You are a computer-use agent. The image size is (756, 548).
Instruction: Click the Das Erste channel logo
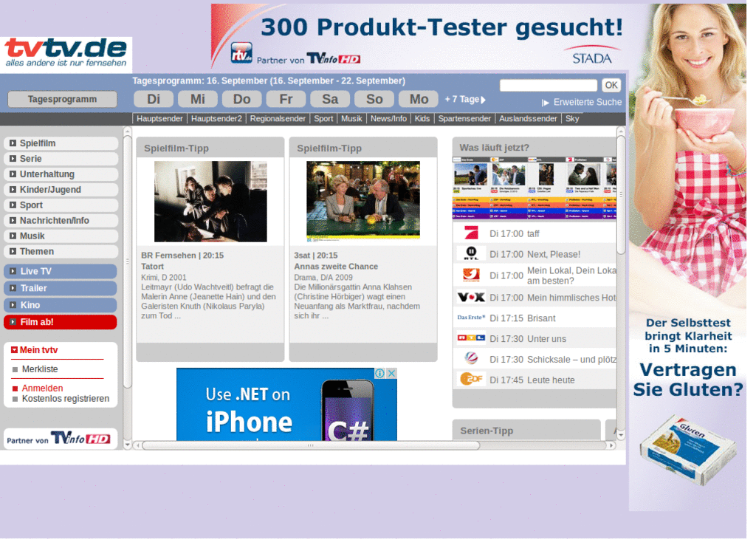pyautogui.click(x=470, y=318)
